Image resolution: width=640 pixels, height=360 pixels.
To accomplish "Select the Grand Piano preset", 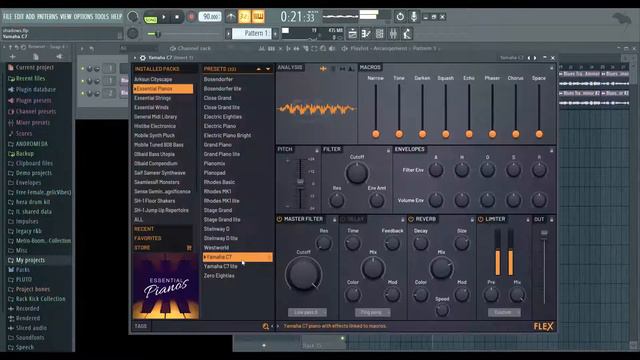I will click(218, 145).
